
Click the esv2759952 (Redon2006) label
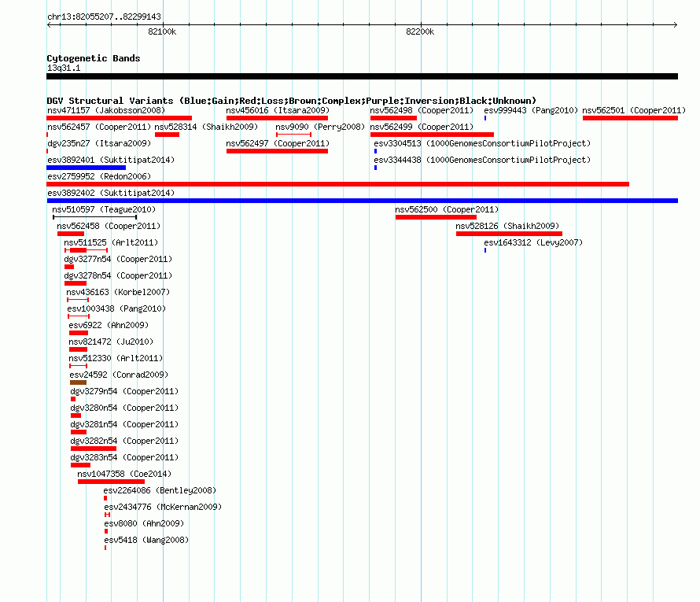point(99,176)
